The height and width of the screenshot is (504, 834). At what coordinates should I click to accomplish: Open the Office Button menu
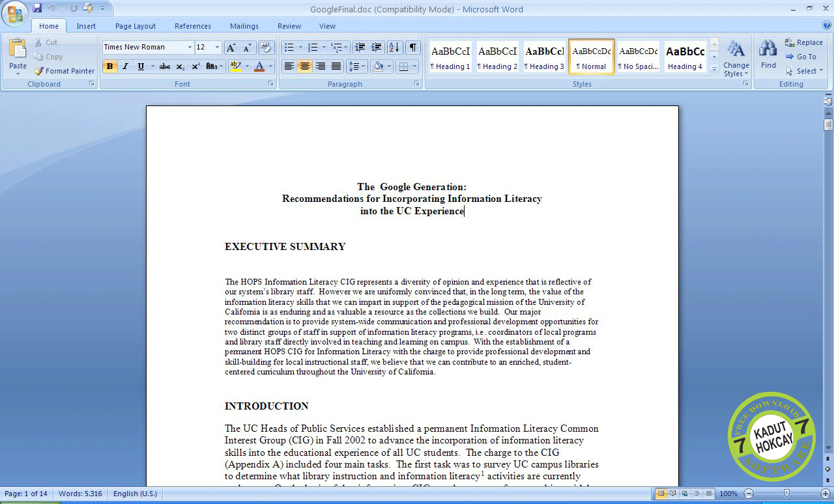click(14, 13)
